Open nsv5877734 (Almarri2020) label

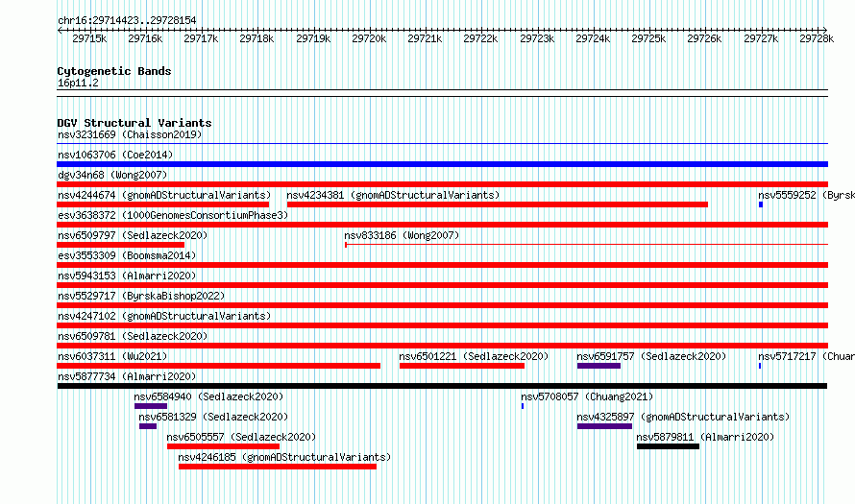click(x=127, y=376)
